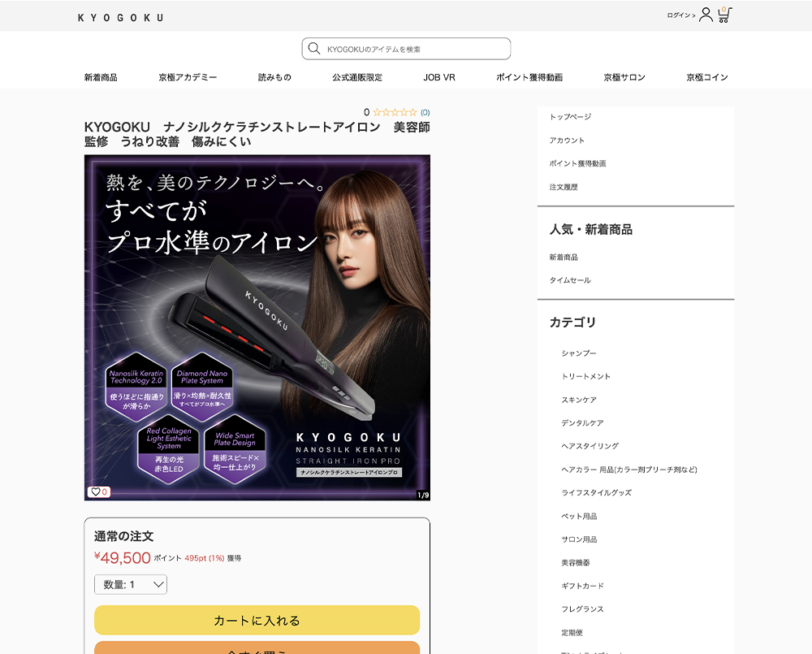Select 定期便 category

click(x=572, y=633)
